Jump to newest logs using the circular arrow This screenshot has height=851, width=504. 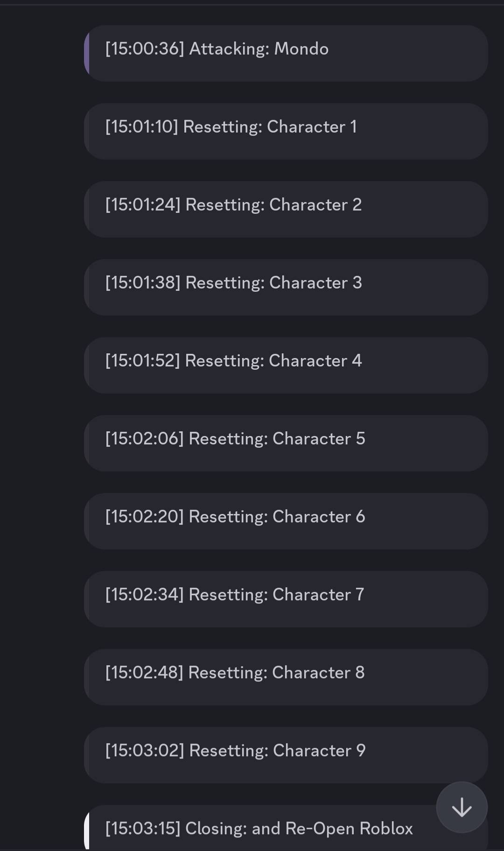[461, 807]
